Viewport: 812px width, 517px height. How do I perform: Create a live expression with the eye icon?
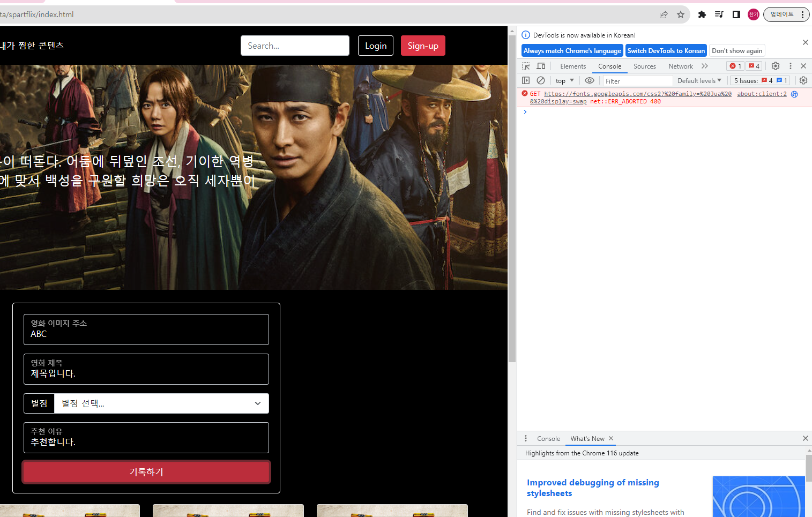(590, 80)
